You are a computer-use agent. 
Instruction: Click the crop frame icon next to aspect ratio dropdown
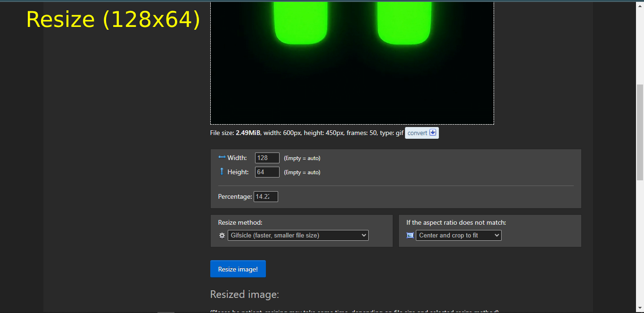point(410,235)
